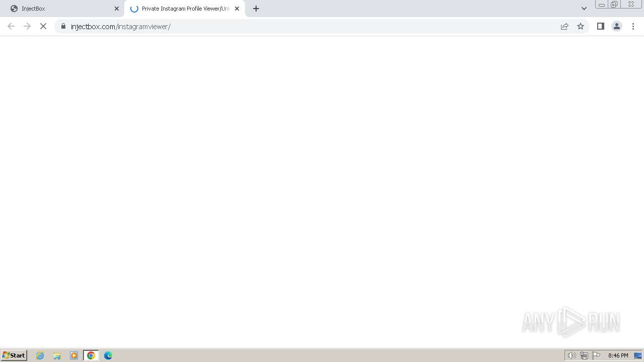This screenshot has height=362, width=644.
Task: Open the volume control in system tray
Action: pos(572,355)
